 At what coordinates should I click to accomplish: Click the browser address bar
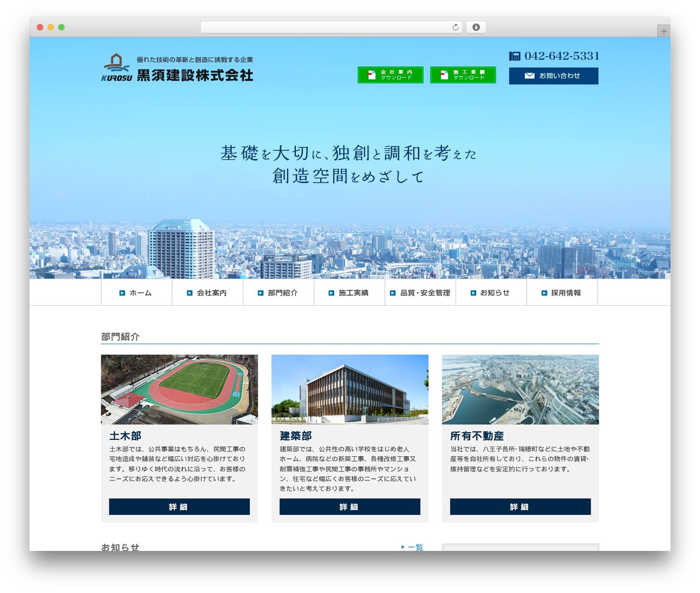point(331,27)
